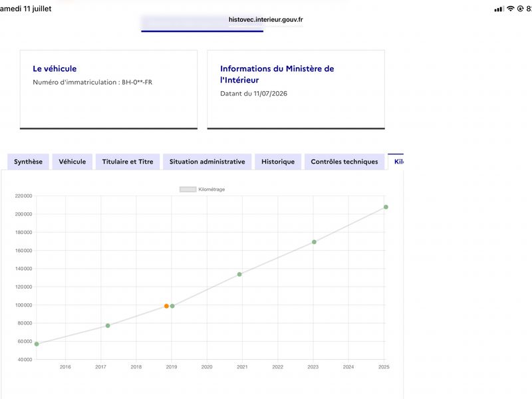The height and width of the screenshot is (399, 532).
Task: Click the green point right of orange point
Action: pyautogui.click(x=172, y=306)
